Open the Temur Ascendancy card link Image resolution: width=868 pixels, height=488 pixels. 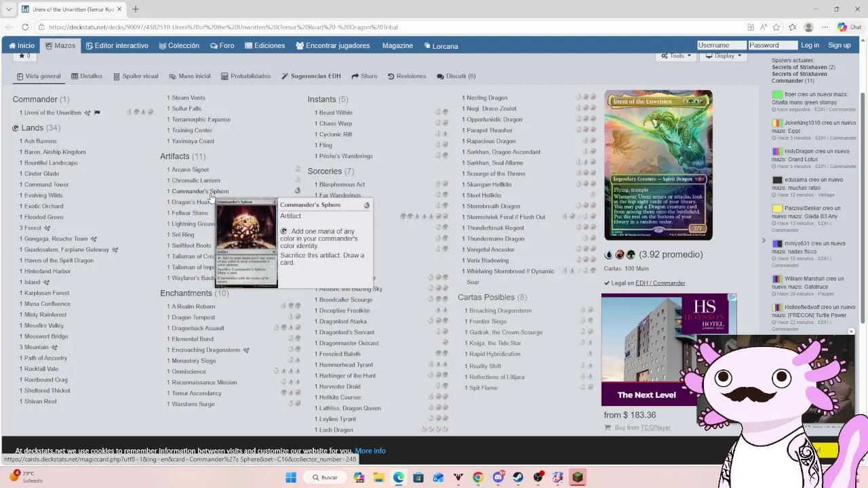(x=197, y=393)
